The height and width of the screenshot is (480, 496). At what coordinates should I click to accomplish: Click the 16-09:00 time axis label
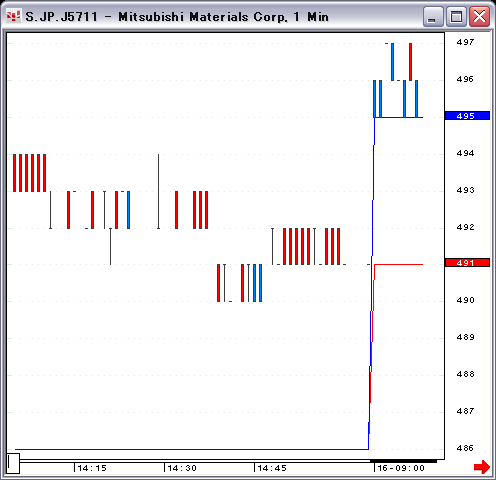coord(401,468)
